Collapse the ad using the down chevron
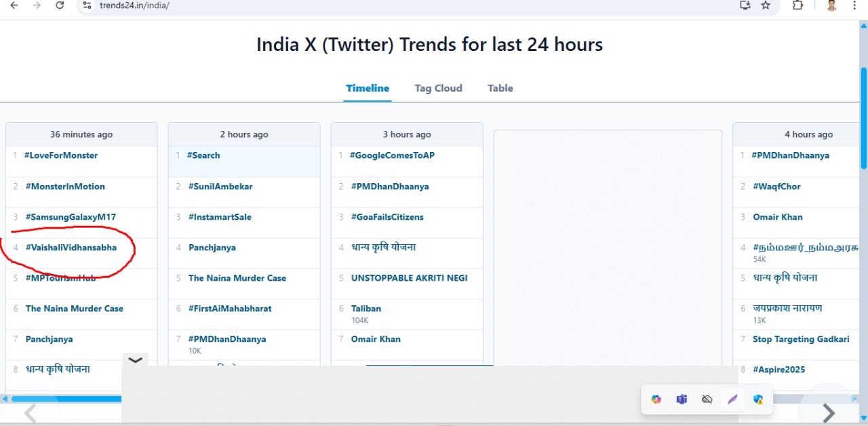 click(136, 360)
